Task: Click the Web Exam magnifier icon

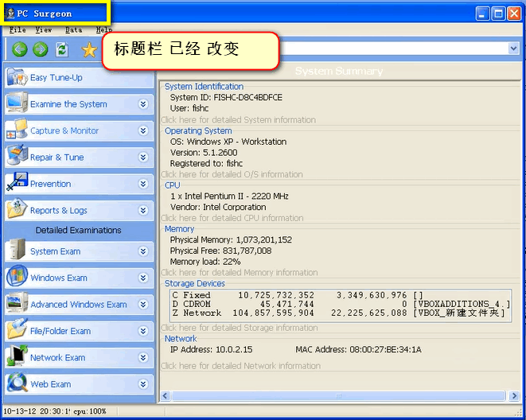Action: [x=17, y=382]
